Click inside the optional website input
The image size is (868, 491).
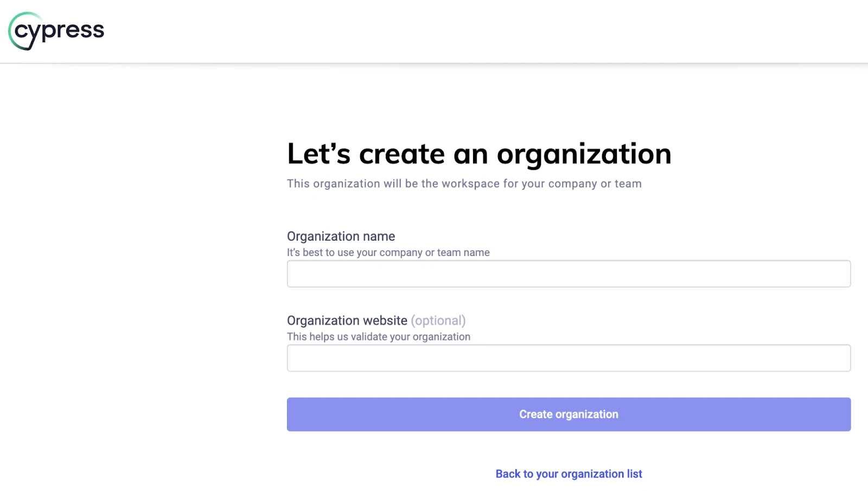coord(567,358)
